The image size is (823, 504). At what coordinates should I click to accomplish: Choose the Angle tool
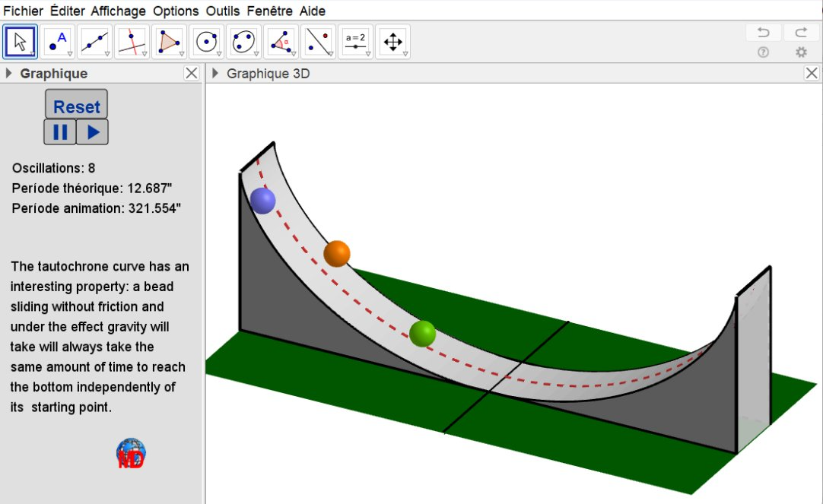click(281, 42)
